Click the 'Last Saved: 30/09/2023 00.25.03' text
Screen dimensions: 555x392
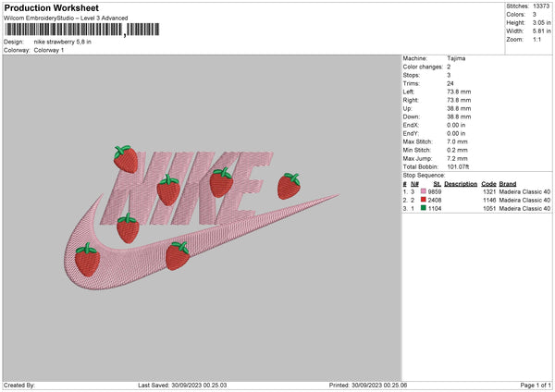[182, 385]
